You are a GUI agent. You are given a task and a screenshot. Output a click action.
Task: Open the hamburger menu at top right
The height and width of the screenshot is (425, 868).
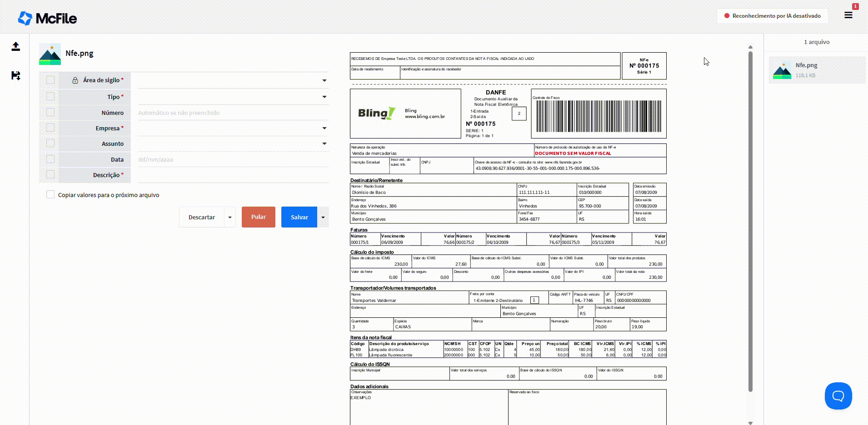click(x=848, y=15)
